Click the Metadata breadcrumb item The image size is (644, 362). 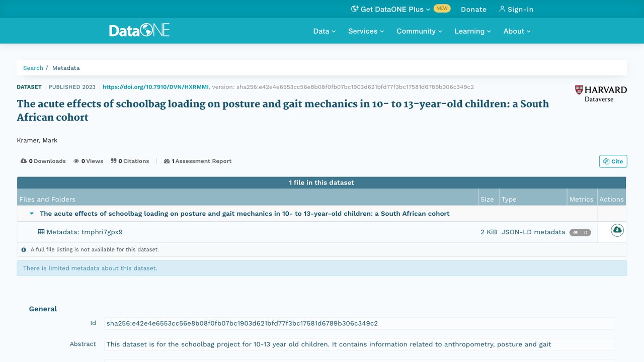(x=66, y=68)
